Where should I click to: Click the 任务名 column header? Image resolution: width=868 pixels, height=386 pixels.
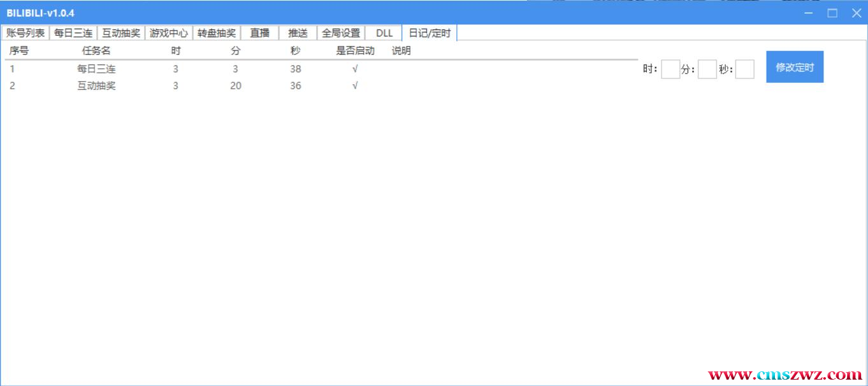96,51
